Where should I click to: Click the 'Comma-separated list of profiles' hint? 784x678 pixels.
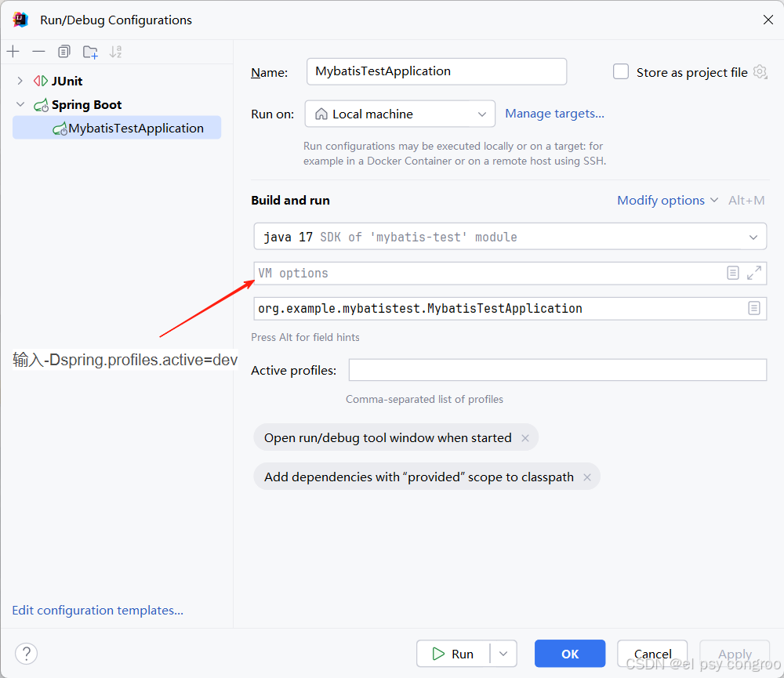coord(424,399)
